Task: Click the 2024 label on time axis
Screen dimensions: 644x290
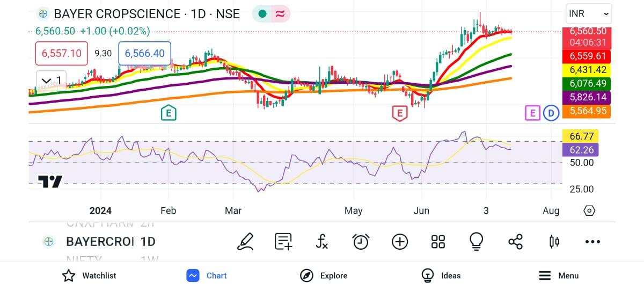Action: coord(100,211)
